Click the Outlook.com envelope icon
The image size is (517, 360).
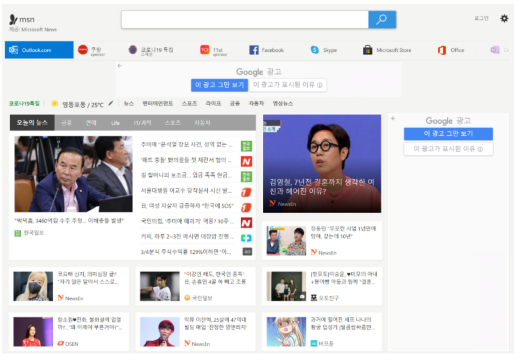tap(13, 50)
